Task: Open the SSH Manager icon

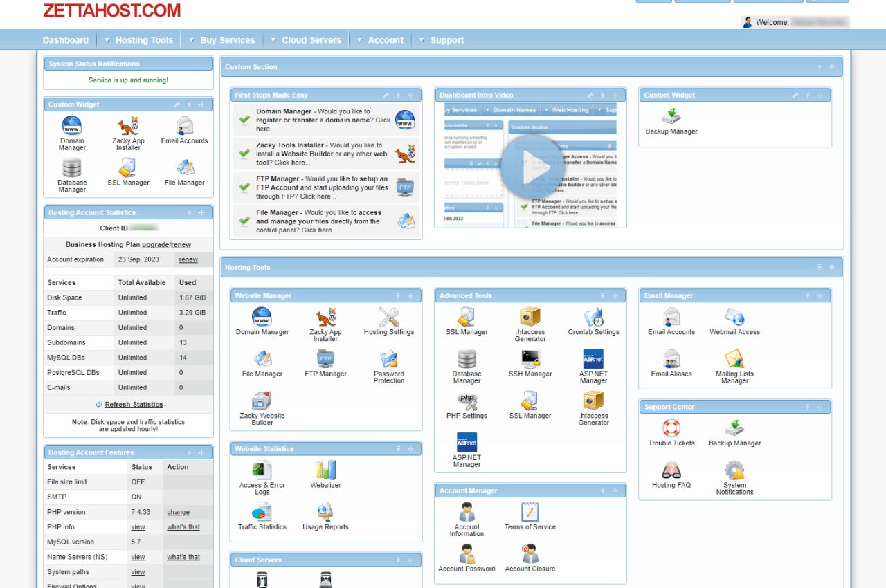Action: [530, 363]
